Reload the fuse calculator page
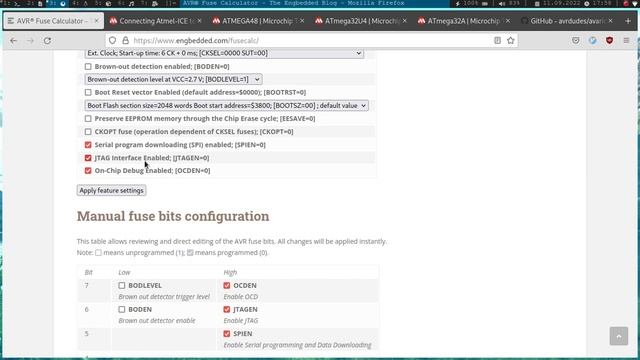The height and width of the screenshot is (360, 640). (47, 40)
